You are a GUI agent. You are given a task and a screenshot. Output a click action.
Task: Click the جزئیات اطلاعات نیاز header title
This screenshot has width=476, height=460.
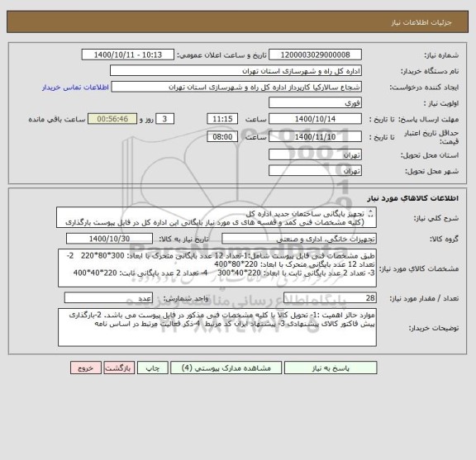(x=421, y=22)
